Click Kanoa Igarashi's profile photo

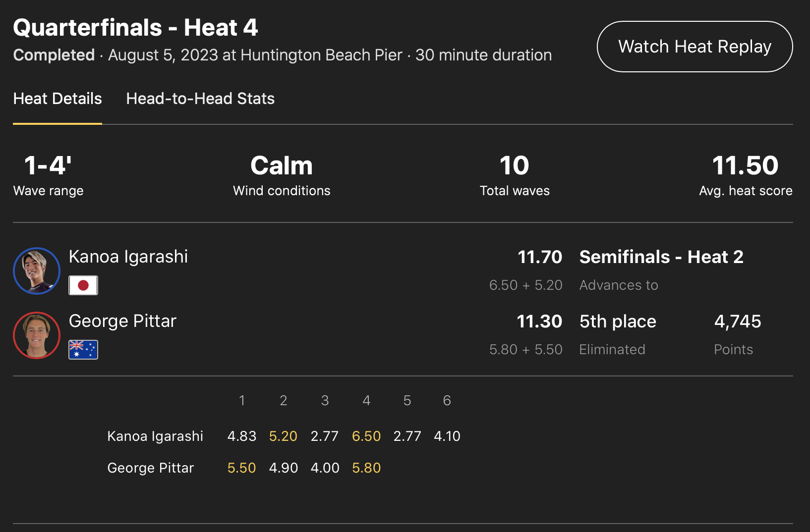click(37, 271)
